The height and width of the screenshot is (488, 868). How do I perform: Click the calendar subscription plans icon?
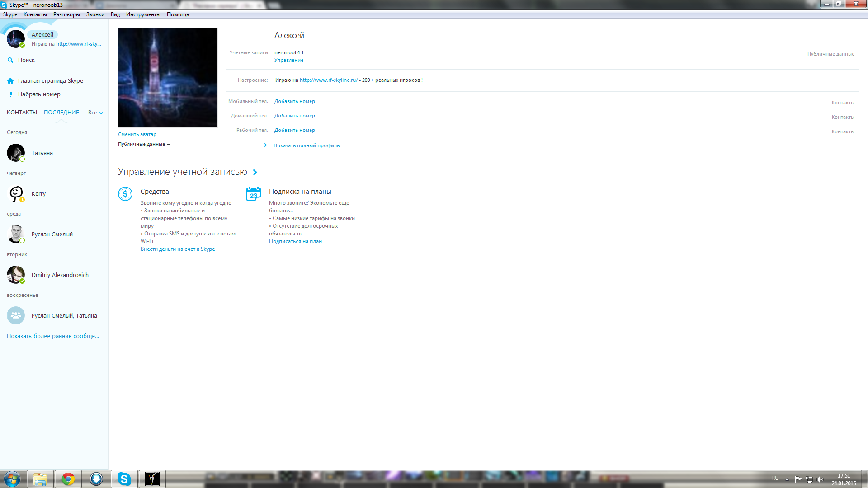click(254, 194)
